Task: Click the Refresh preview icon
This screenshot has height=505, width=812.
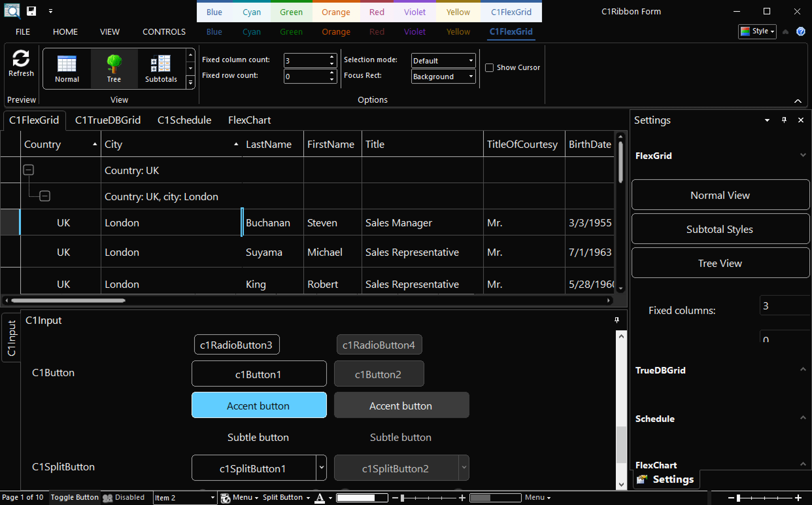Action: 21,59
